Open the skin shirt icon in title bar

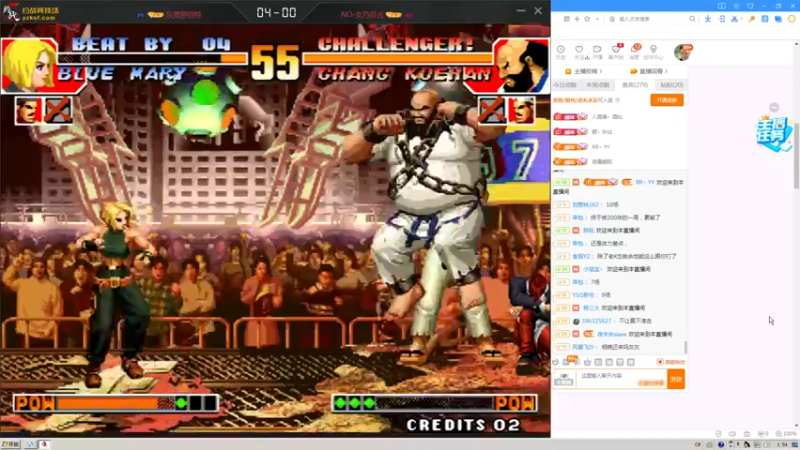click(750, 6)
